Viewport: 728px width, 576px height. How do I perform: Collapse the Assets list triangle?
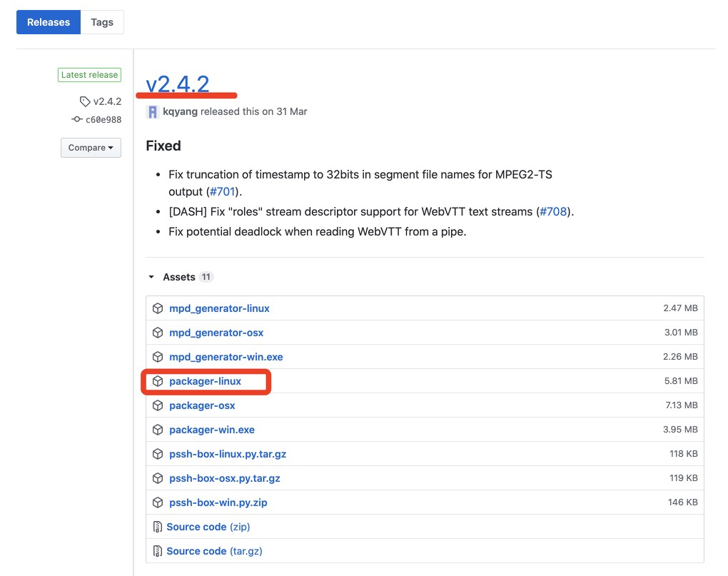(151, 277)
